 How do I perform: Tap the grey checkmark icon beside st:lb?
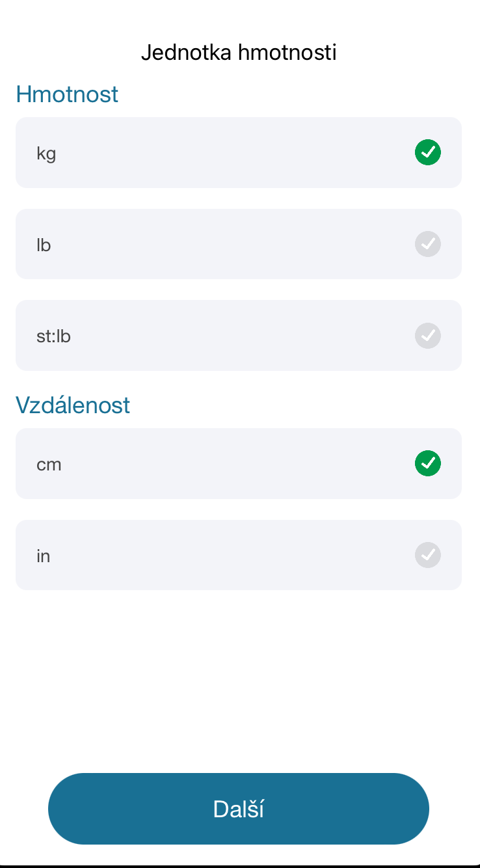pyautogui.click(x=428, y=336)
